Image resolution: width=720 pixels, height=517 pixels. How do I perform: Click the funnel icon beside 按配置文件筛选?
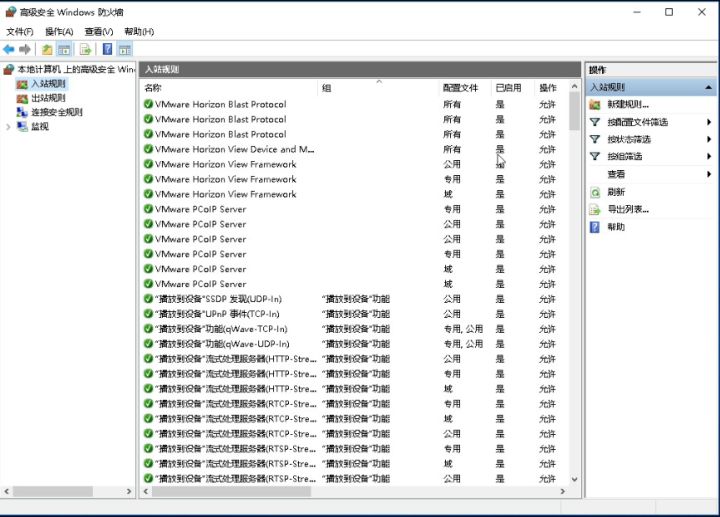595,122
